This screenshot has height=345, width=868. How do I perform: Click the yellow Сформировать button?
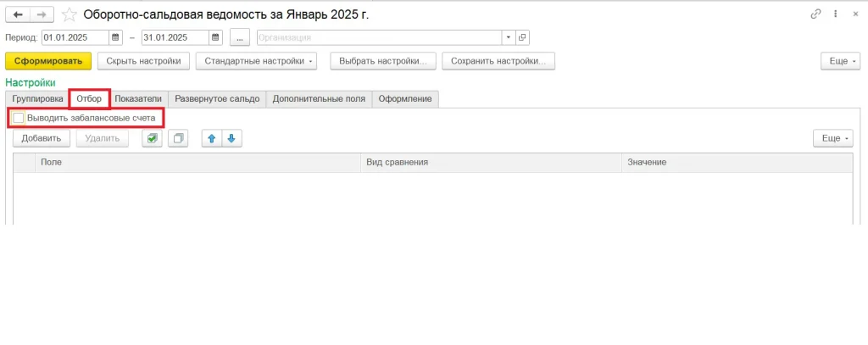48,61
